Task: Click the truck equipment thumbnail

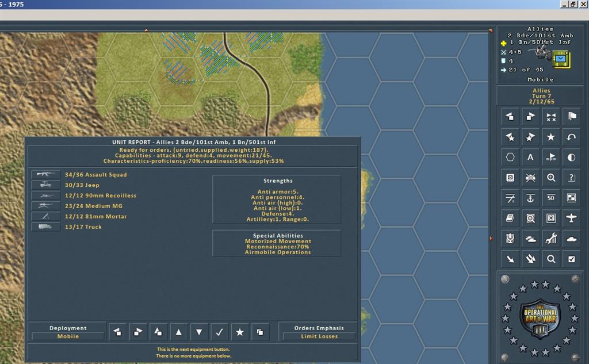Action: click(45, 227)
